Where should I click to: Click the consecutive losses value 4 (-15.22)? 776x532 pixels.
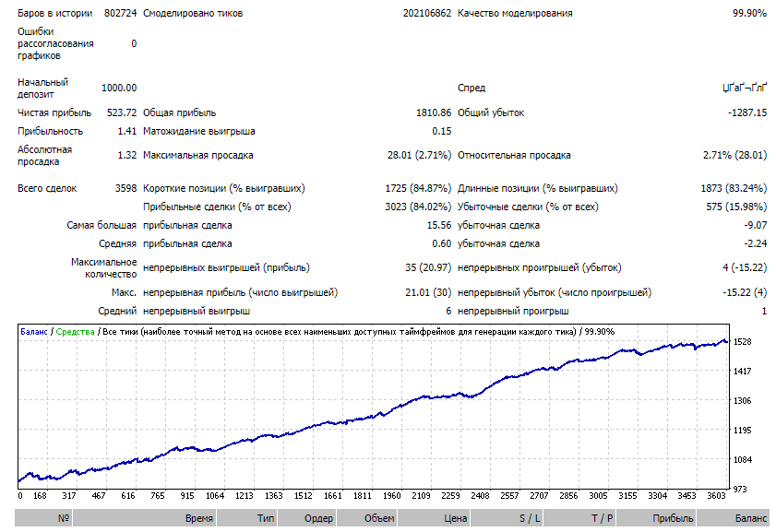click(x=745, y=268)
